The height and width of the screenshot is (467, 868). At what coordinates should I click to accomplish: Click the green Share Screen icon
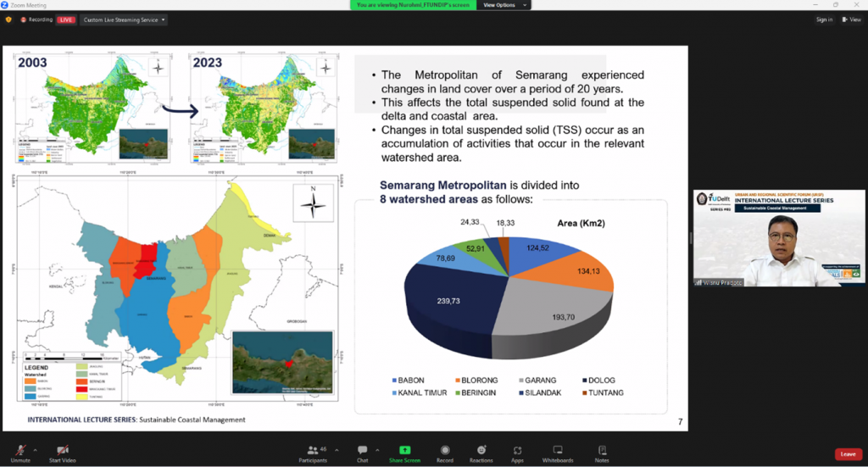coord(404,450)
